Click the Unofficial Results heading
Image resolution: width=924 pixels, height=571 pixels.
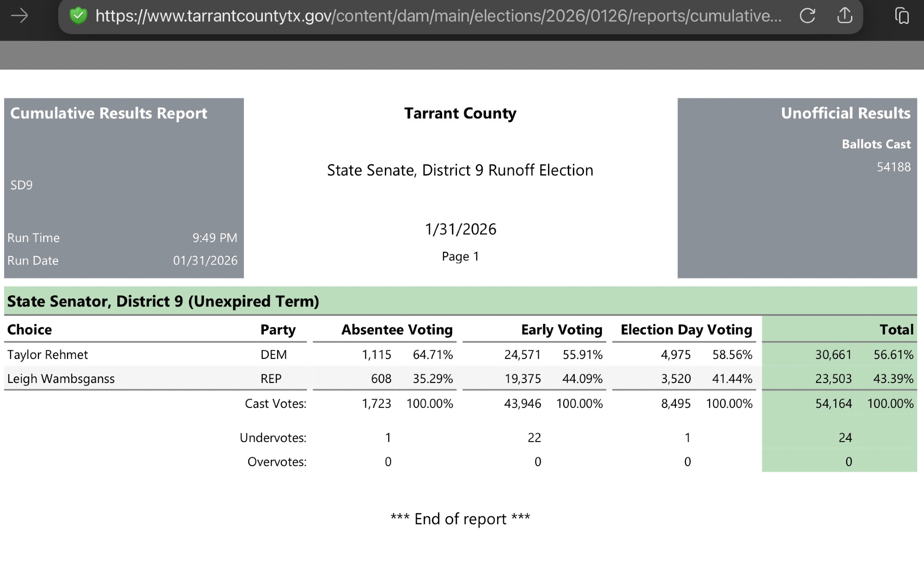click(x=845, y=113)
